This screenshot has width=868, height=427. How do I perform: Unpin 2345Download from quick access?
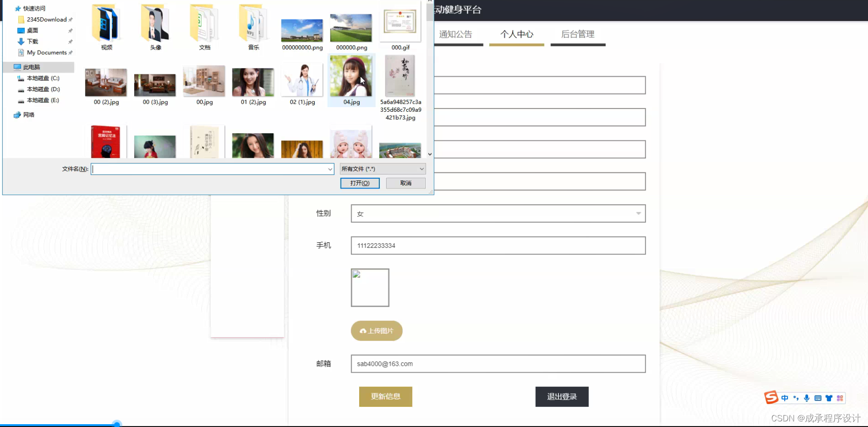[x=71, y=19]
